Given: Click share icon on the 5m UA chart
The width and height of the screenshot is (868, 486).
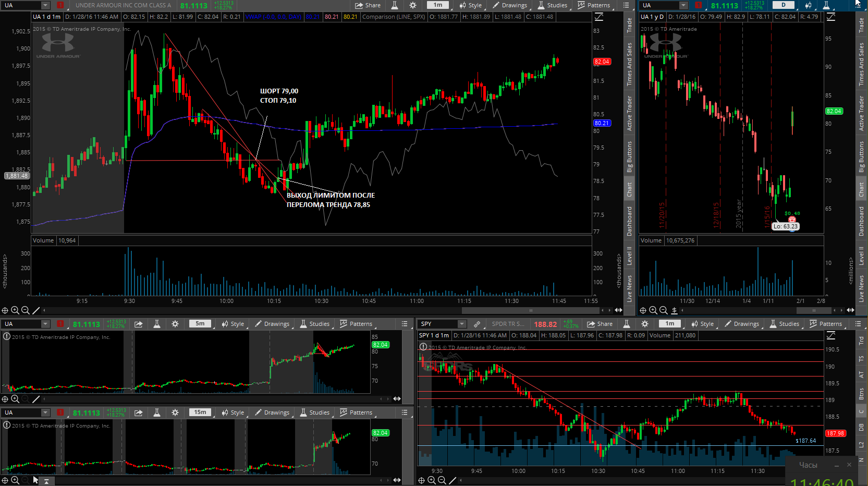Looking at the screenshot, I should 139,324.
